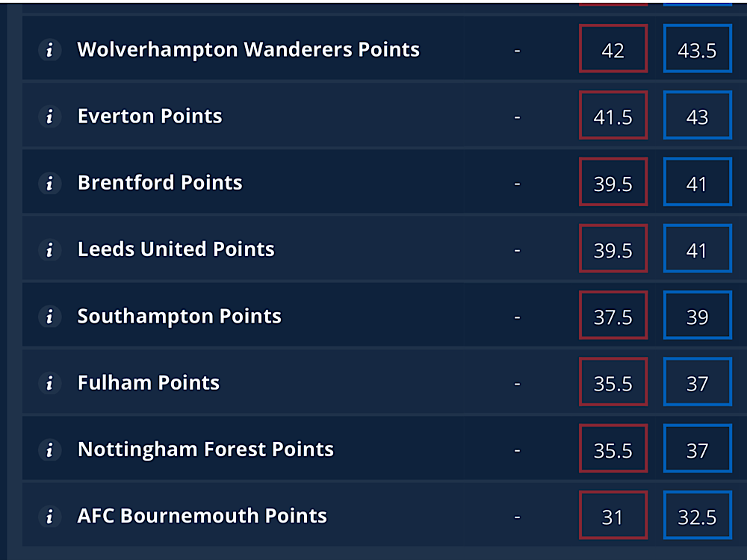Select AFC Bournemouth sell price 31
Screen dimensions: 747x560
tap(613, 515)
